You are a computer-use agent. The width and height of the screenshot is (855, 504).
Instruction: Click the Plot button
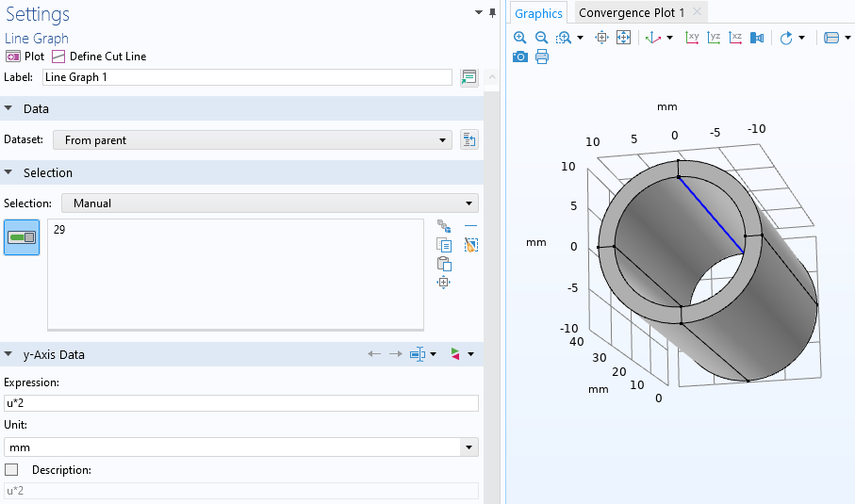click(x=25, y=57)
